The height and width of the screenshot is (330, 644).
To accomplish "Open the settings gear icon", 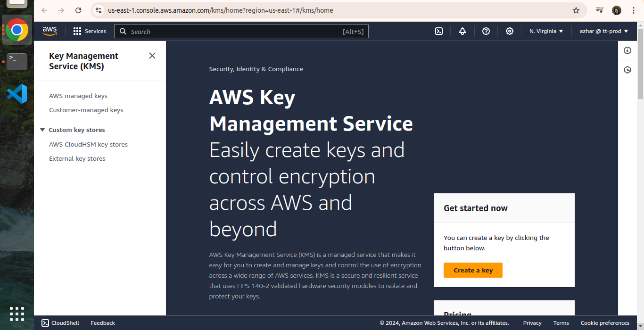I will click(509, 31).
